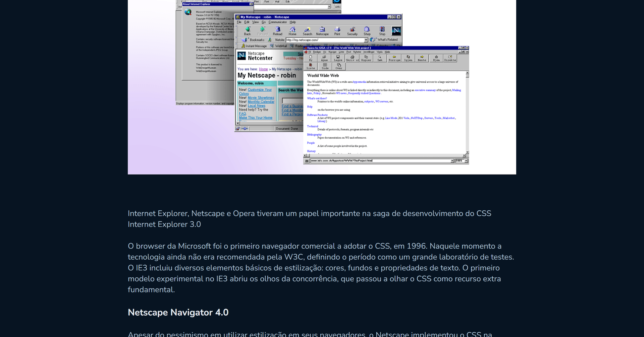Open the View menu in Netscape
Screen dimensions: 644x337
256,22
